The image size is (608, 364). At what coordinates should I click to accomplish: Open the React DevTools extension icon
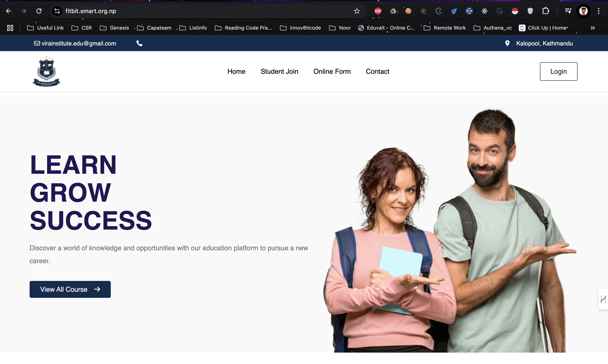[x=484, y=11]
